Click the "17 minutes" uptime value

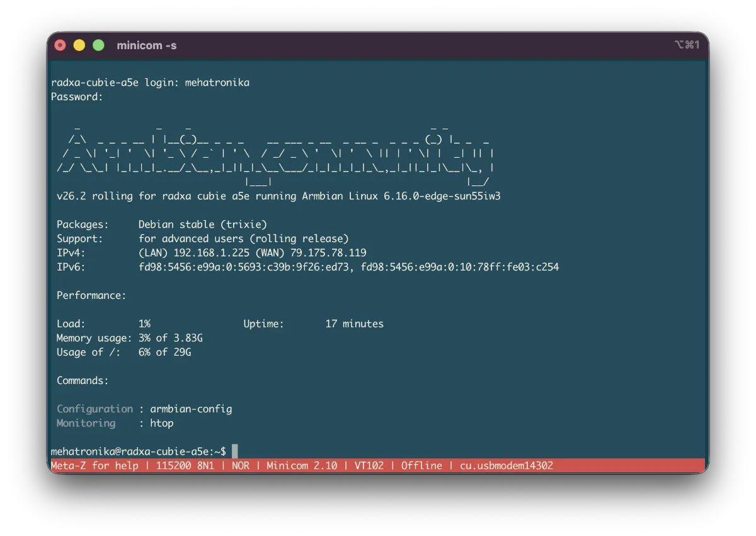(x=354, y=323)
